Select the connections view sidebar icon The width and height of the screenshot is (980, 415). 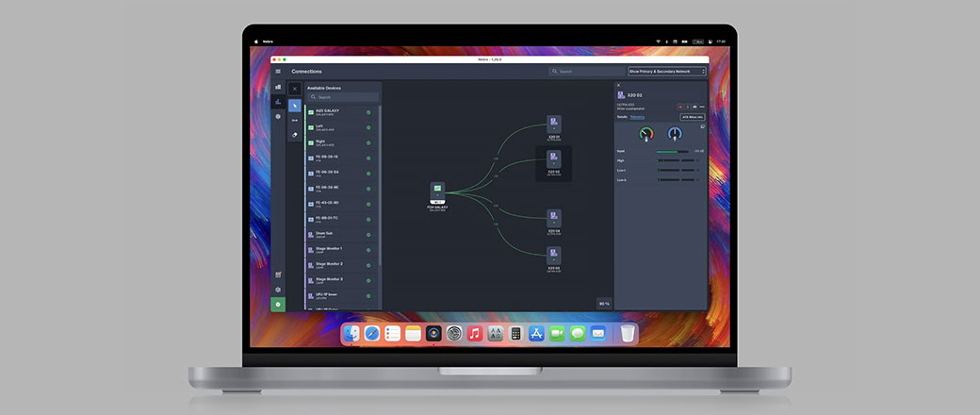[x=278, y=102]
